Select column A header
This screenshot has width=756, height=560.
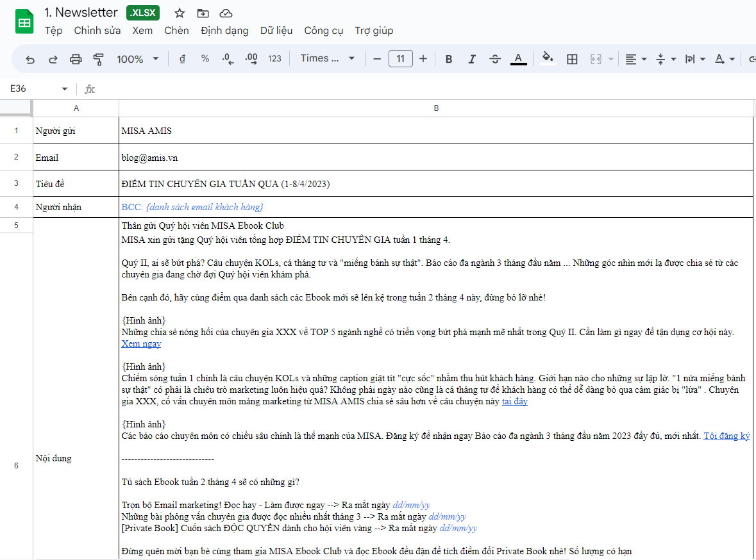coord(76,108)
